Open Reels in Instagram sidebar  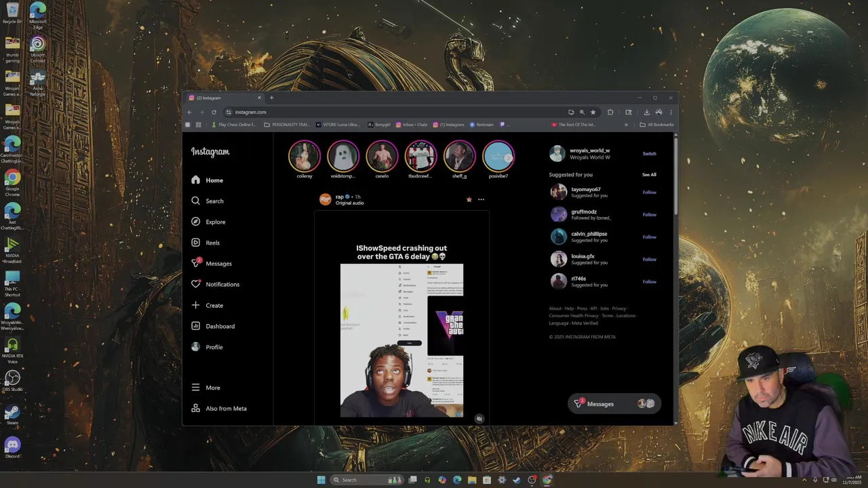pos(205,243)
